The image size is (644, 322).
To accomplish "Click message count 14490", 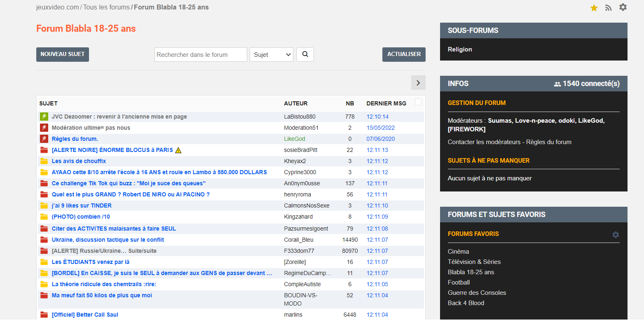I will point(350,240).
